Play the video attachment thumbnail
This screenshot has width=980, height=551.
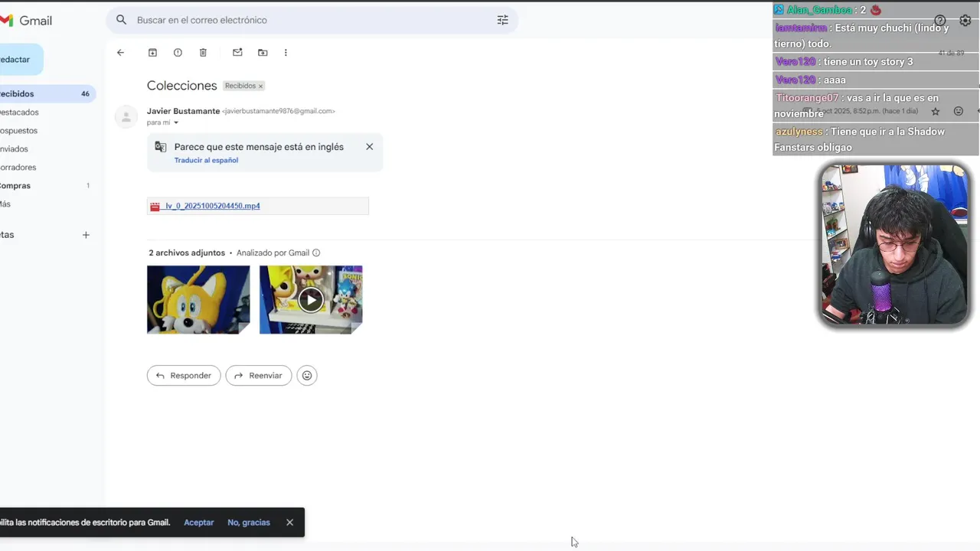point(311,300)
